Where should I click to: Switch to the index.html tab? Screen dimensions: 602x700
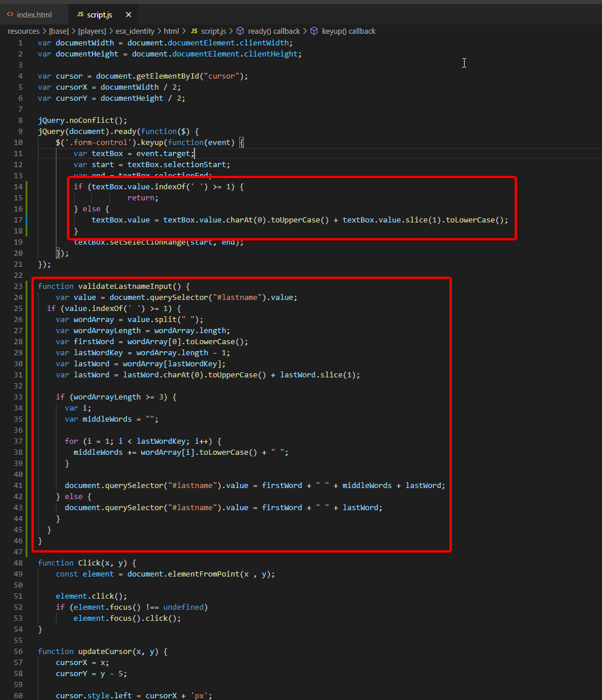pyautogui.click(x=34, y=14)
